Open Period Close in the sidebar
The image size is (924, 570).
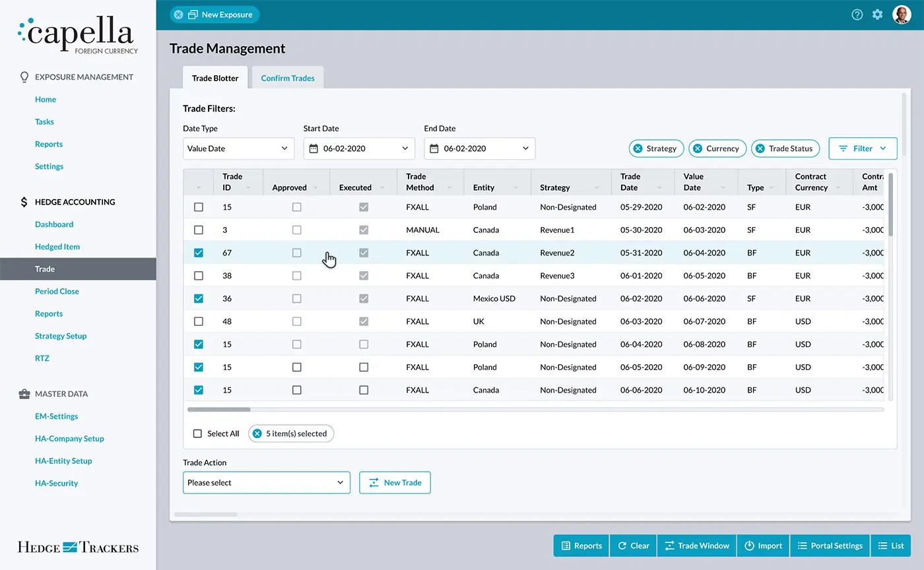pos(57,291)
